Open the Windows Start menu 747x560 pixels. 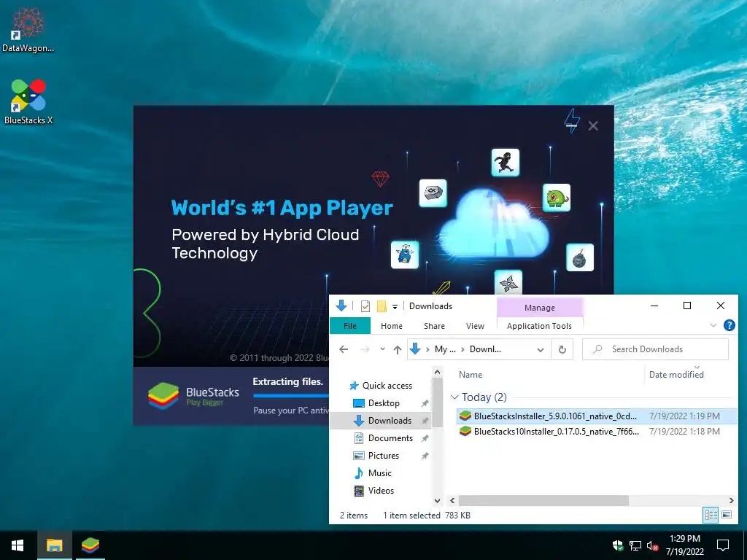coord(18,545)
